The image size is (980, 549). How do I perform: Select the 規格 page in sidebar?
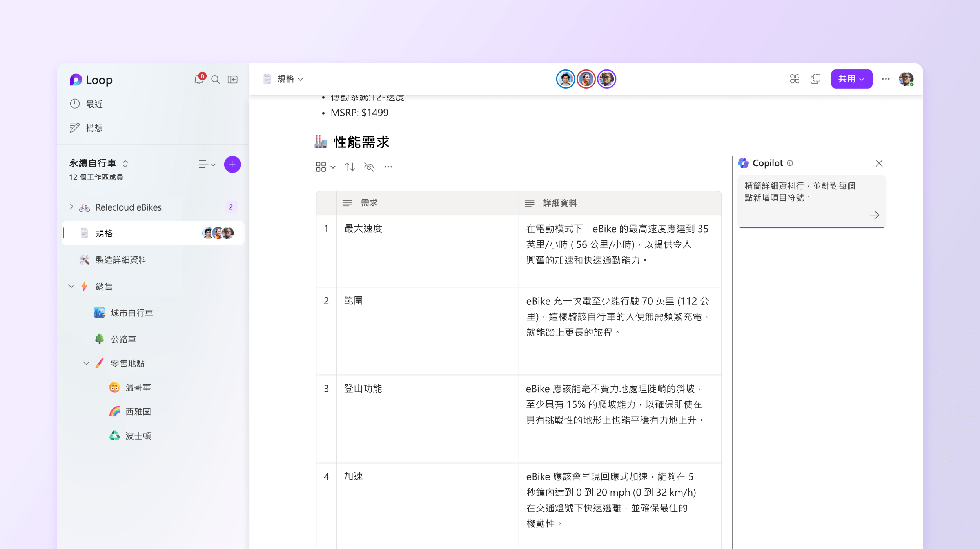click(153, 233)
